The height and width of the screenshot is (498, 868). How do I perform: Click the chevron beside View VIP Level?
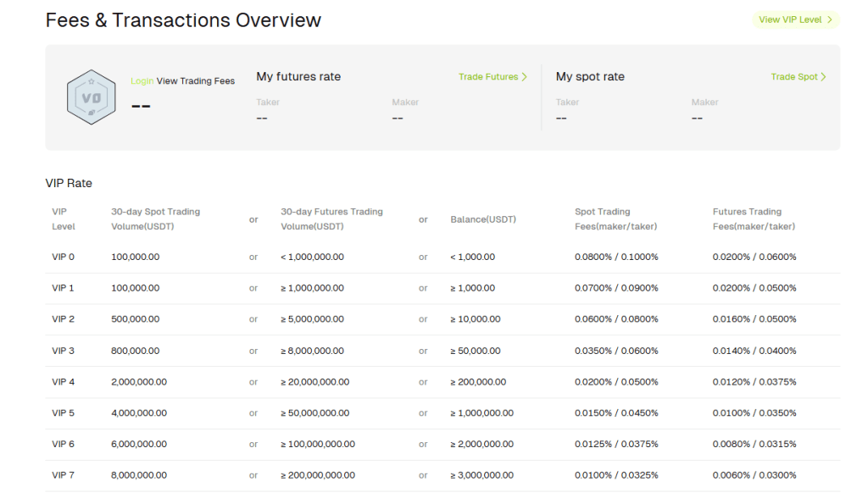tap(830, 19)
